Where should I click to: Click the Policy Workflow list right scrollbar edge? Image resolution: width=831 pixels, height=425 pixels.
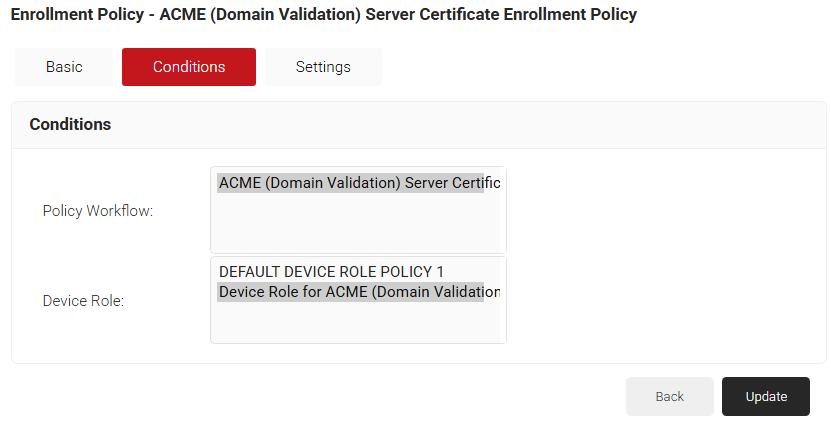503,210
